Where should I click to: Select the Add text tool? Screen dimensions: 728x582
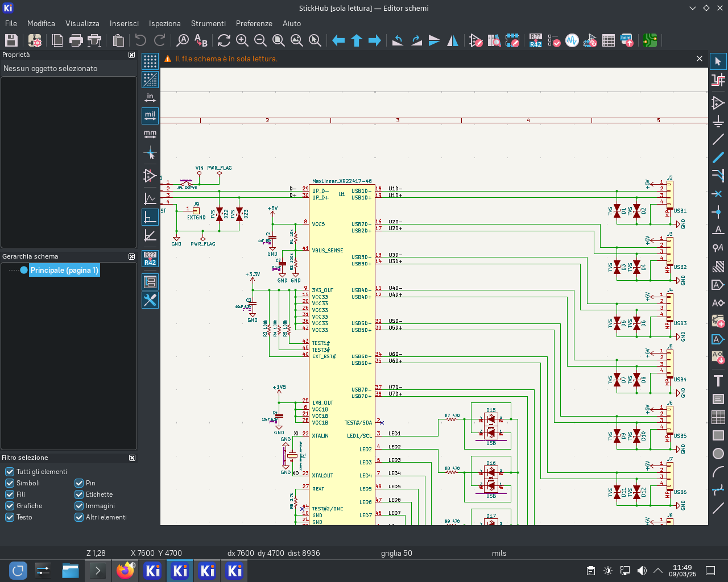pyautogui.click(x=718, y=381)
